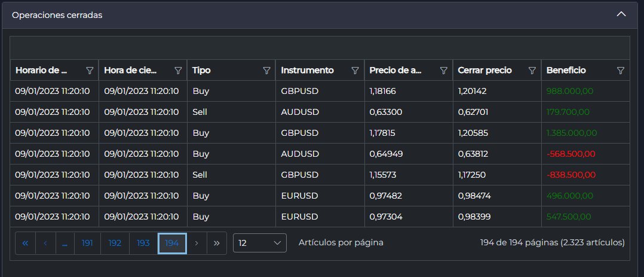
Task: Sort by the Beneficio column header
Action: (x=566, y=71)
